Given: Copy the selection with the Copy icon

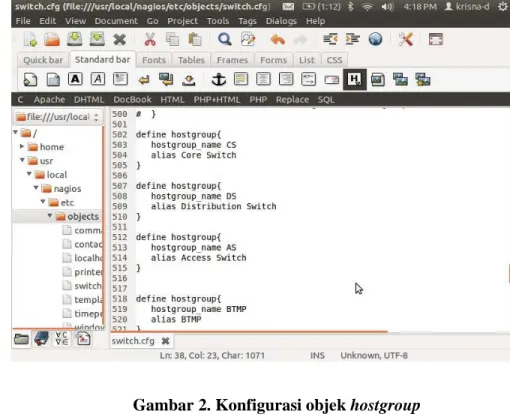Looking at the screenshot, I should [x=172, y=39].
